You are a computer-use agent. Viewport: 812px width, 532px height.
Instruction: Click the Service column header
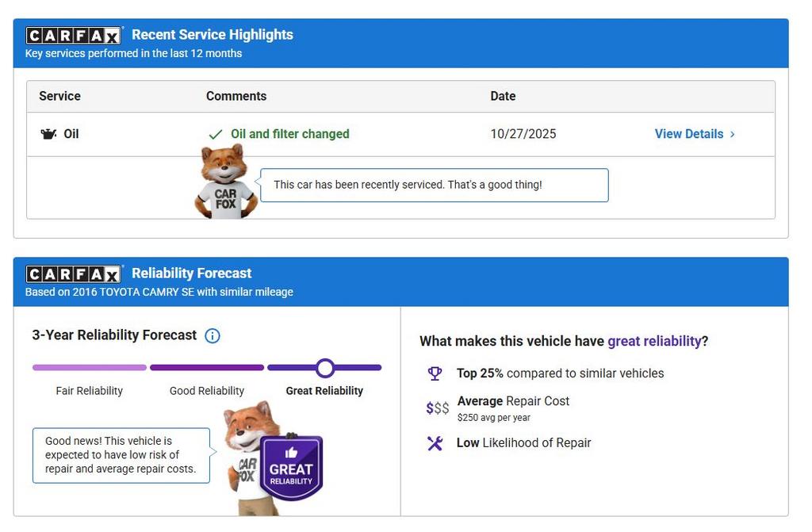(60, 96)
